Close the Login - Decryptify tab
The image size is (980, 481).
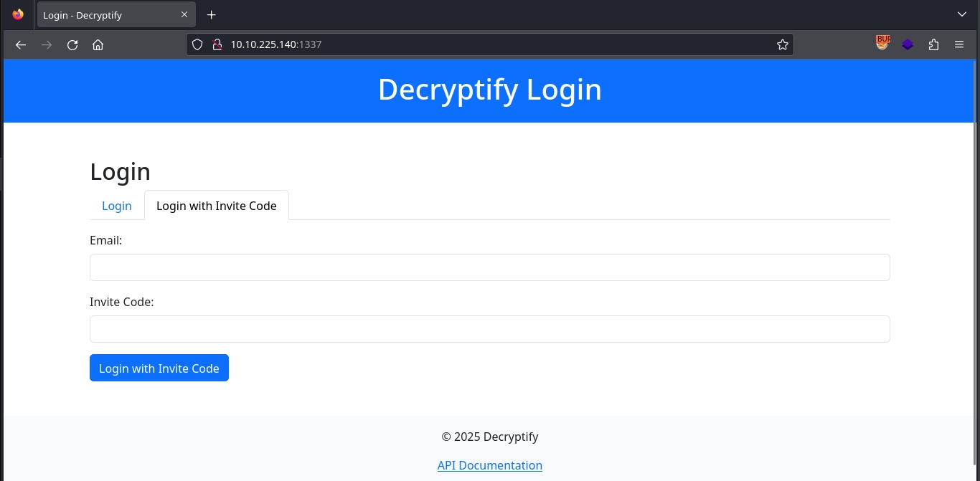184,15
